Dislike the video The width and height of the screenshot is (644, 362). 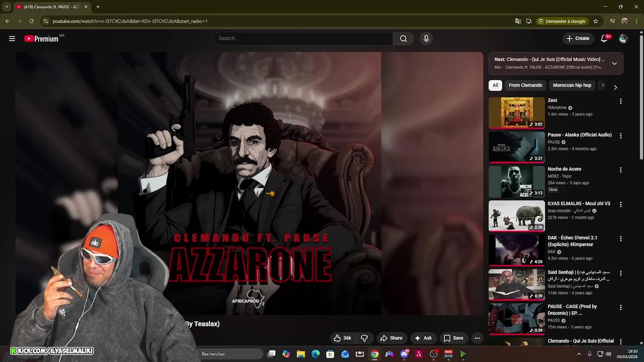pyautogui.click(x=364, y=338)
